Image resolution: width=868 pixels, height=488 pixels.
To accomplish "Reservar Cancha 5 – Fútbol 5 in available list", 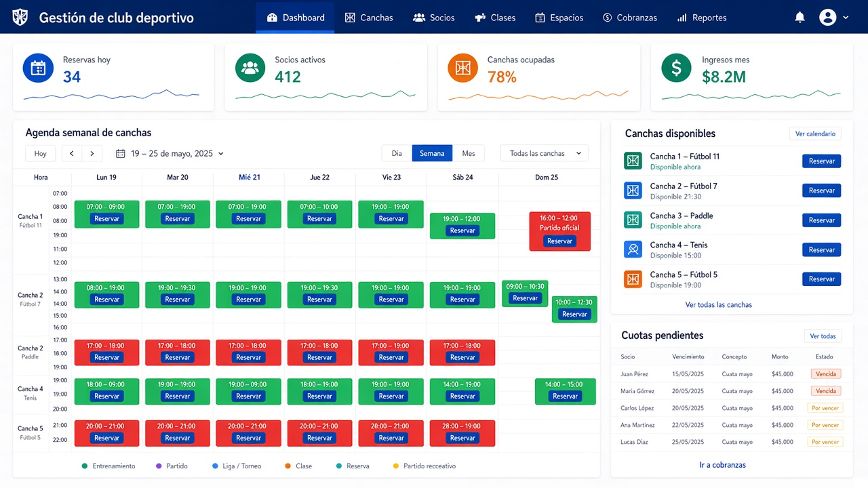I will pos(822,279).
